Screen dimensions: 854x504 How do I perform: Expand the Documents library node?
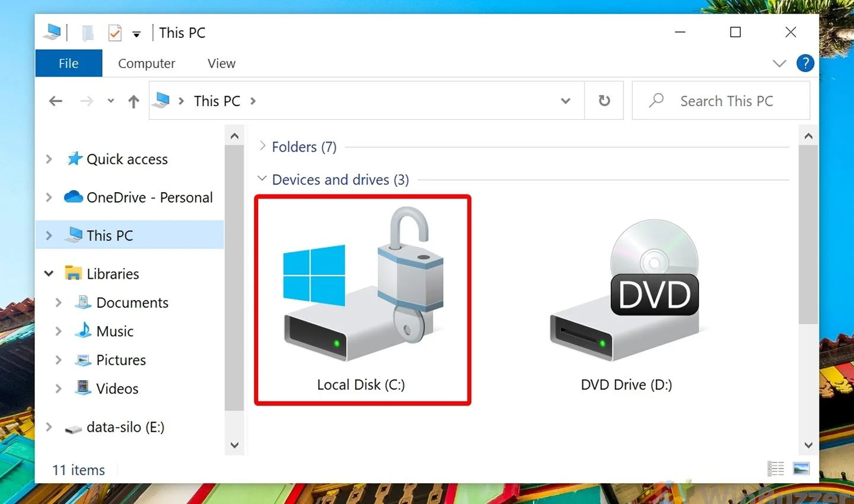[59, 302]
